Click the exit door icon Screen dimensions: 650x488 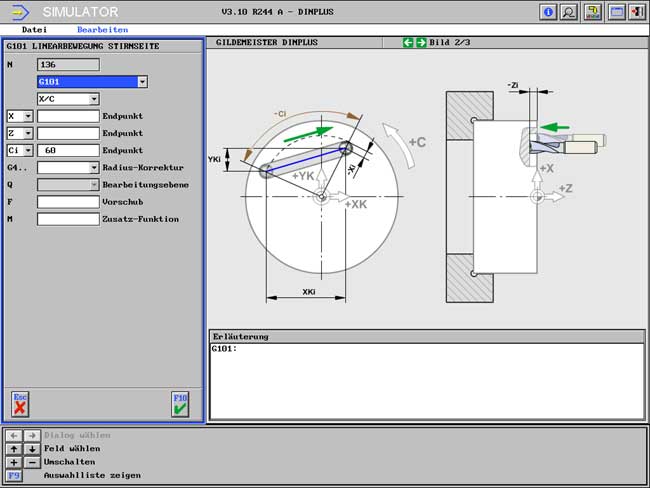pos(637,12)
